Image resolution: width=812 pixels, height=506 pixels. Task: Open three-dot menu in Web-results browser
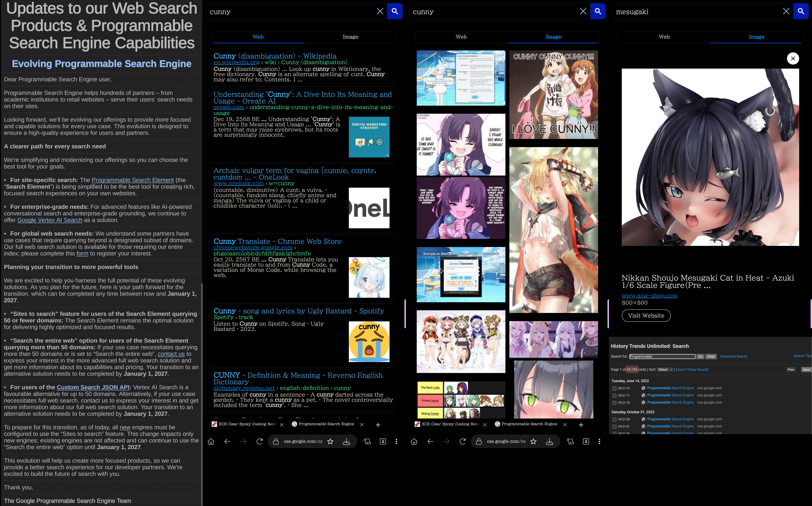(x=396, y=441)
